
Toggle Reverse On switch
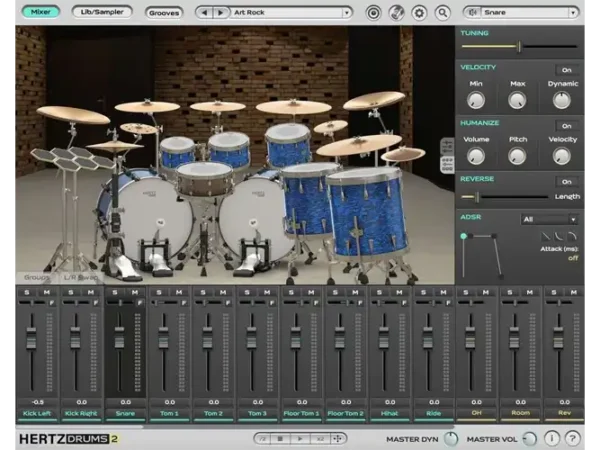[x=567, y=182]
